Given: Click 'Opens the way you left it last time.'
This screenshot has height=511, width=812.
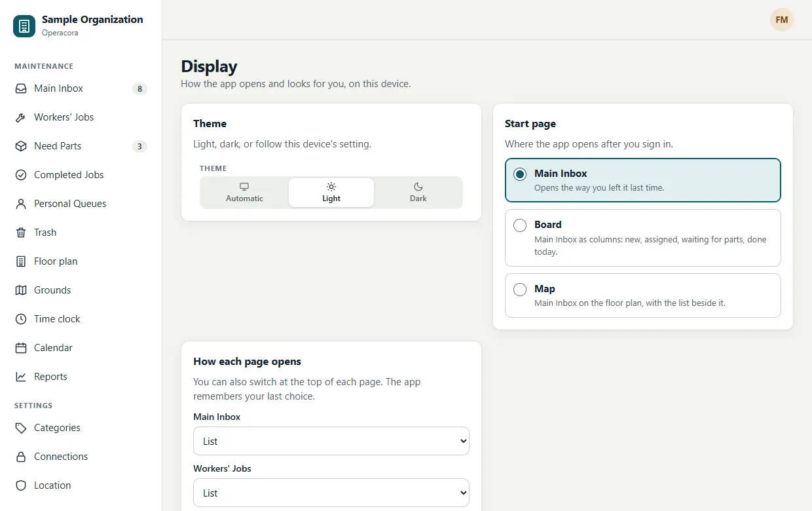Looking at the screenshot, I should 599,188.
